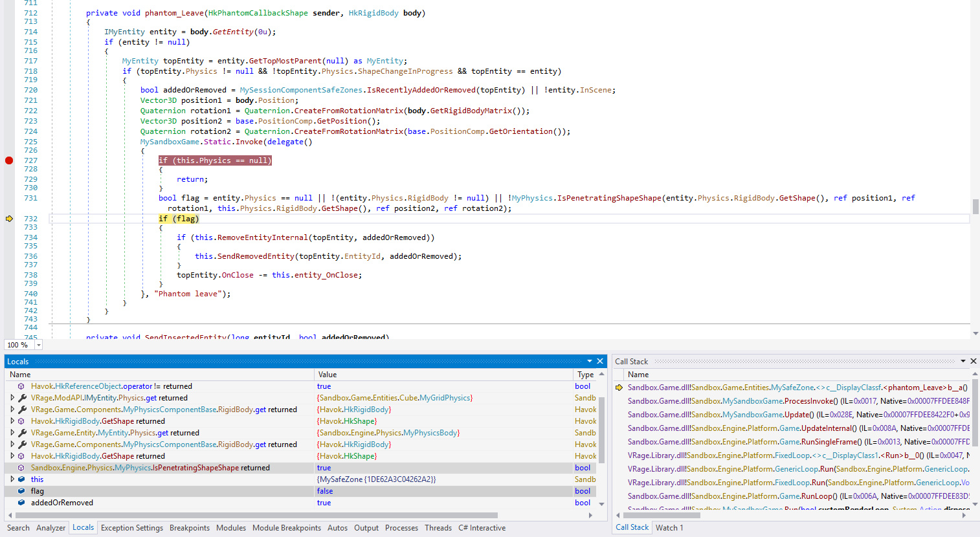Open the Locals window position dropdown arrow
The image size is (980, 537).
[x=590, y=361]
